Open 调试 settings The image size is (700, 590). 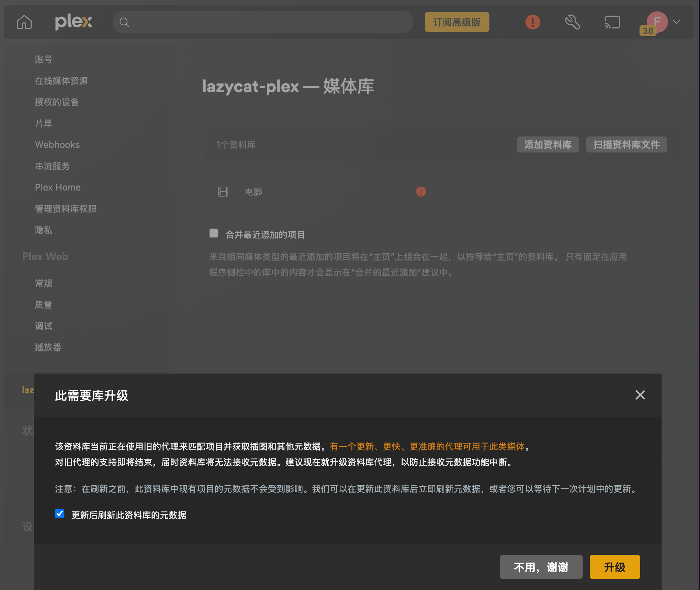pyautogui.click(x=43, y=326)
